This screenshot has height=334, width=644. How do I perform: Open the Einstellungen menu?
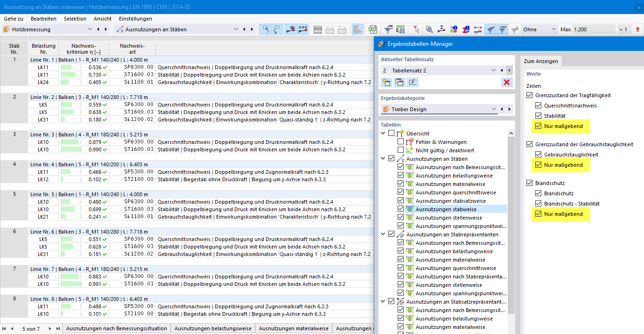(x=135, y=19)
